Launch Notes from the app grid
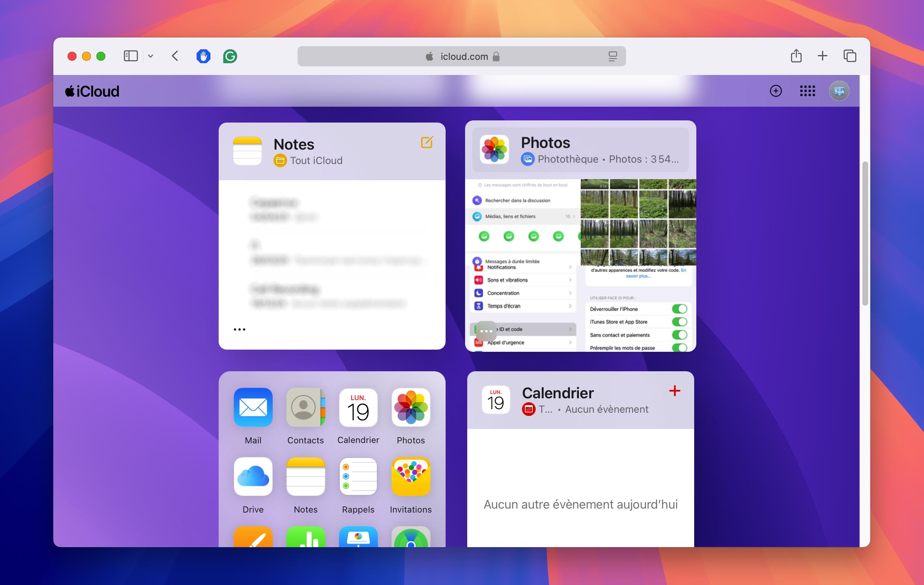This screenshot has height=585, width=924. coord(306,477)
